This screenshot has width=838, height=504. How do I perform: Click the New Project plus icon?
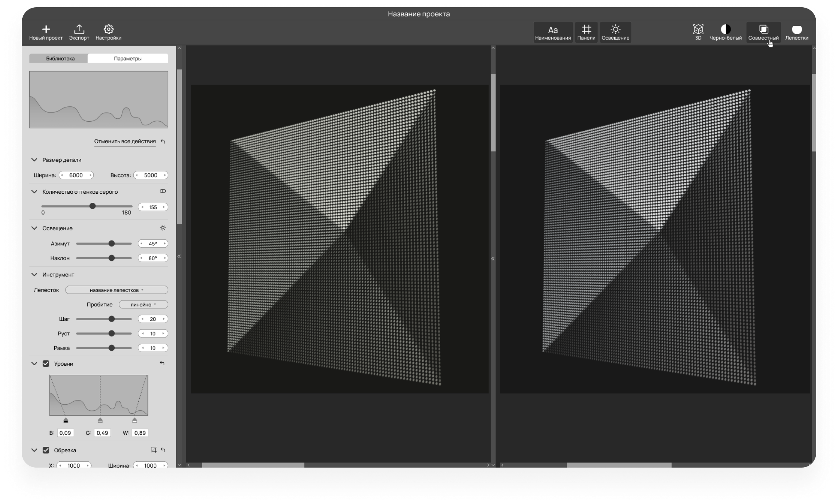click(x=46, y=29)
